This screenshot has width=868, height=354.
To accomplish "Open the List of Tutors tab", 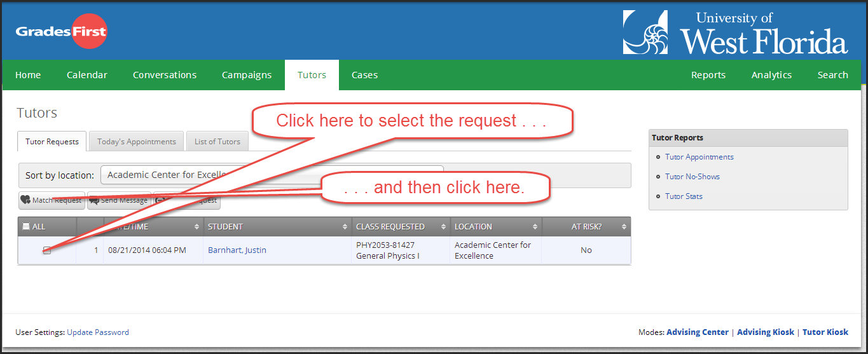I will point(217,141).
